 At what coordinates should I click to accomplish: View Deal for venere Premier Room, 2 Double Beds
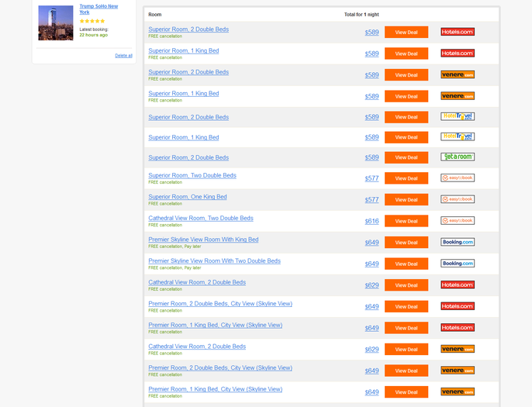point(406,371)
